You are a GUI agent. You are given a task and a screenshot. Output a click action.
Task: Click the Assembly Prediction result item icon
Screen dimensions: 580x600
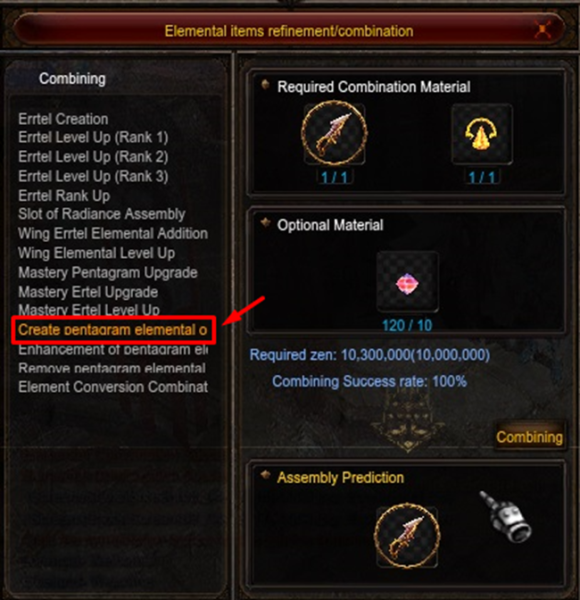(x=407, y=535)
